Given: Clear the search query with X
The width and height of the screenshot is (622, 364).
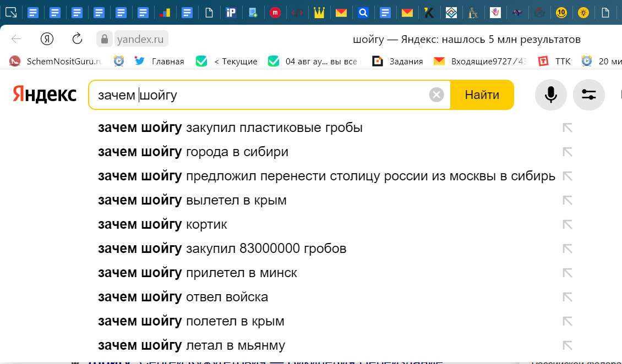Looking at the screenshot, I should point(437,95).
